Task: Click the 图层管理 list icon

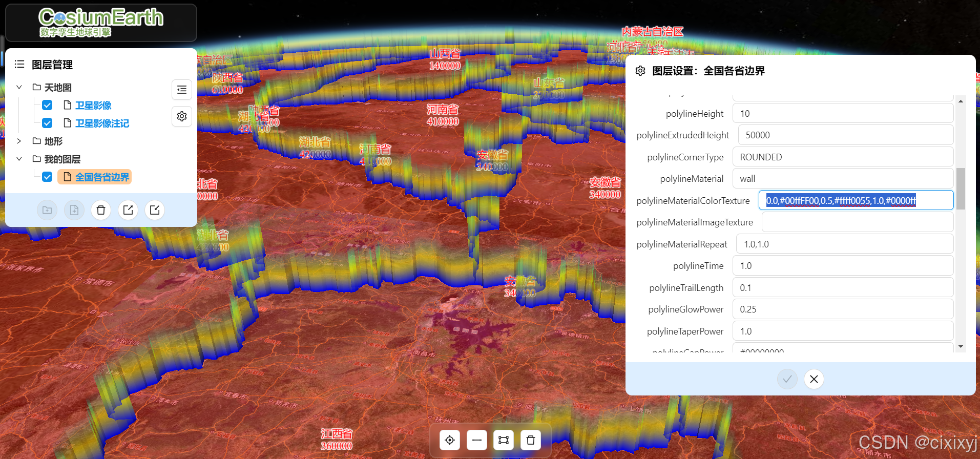Action: (x=19, y=64)
